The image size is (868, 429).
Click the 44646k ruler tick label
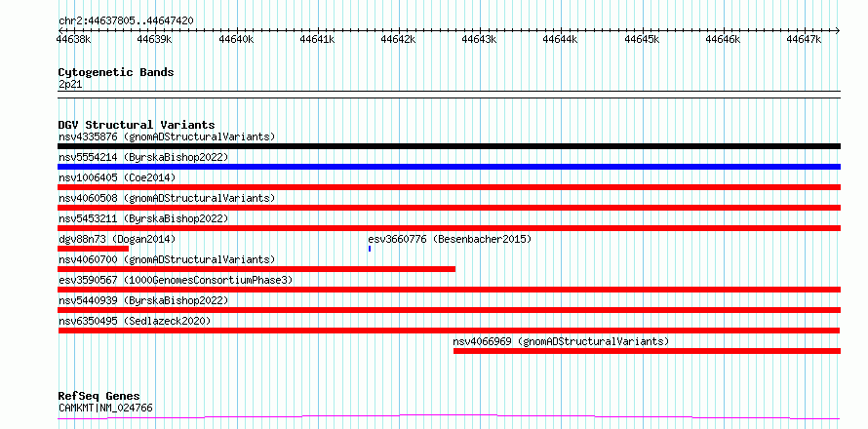point(724,39)
